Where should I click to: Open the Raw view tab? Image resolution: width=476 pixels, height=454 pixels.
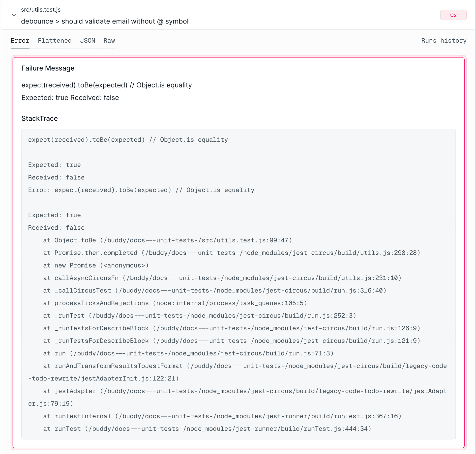pos(109,41)
